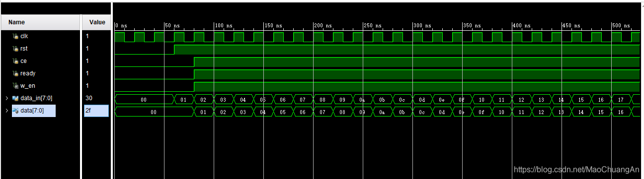Select the data[7:0] signal name

[32, 111]
